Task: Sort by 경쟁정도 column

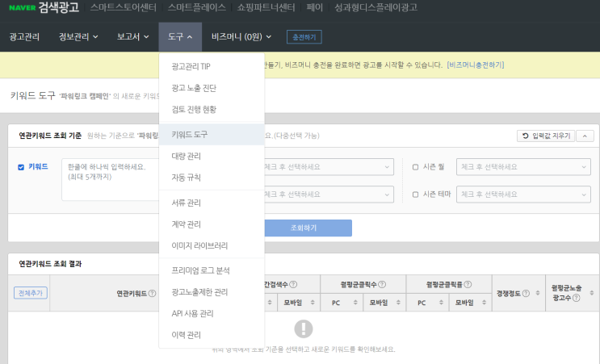Action: (x=538, y=293)
